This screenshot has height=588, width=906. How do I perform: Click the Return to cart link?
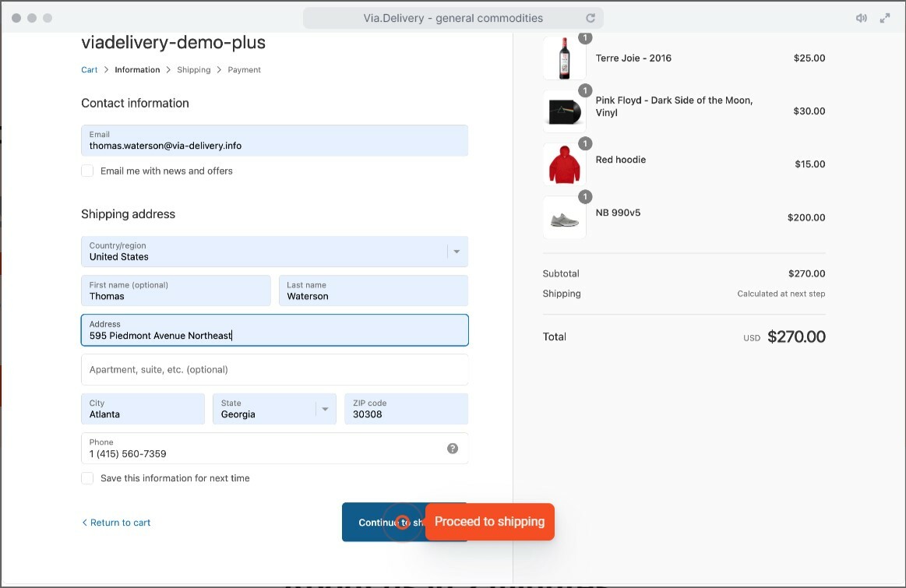117,523
